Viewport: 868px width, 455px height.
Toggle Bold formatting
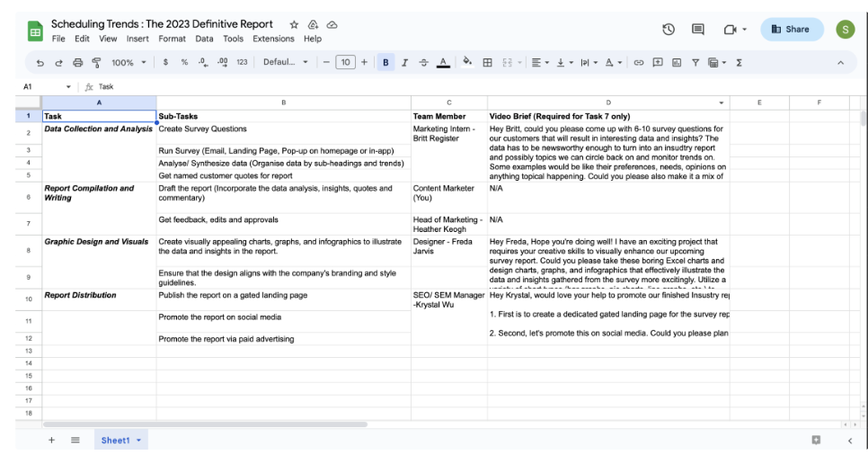point(385,63)
